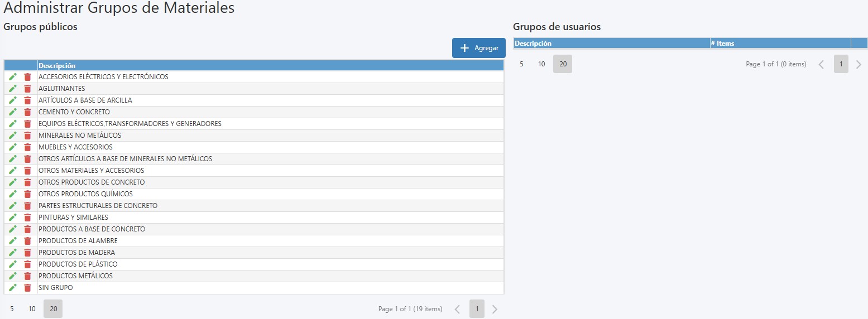Remove the SIN GRUPO entry with trash icon
Image resolution: width=868 pixels, height=319 pixels.
27,288
